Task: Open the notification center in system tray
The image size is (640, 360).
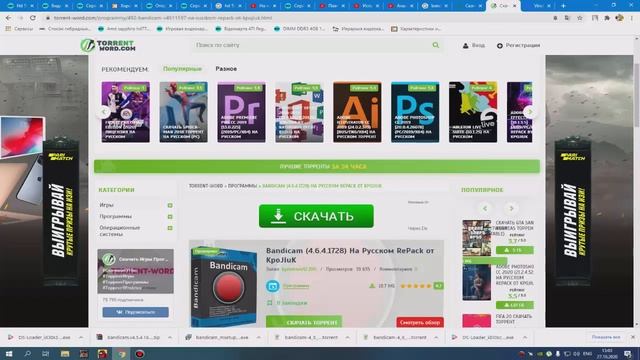Action: pyautogui.click(x=628, y=353)
